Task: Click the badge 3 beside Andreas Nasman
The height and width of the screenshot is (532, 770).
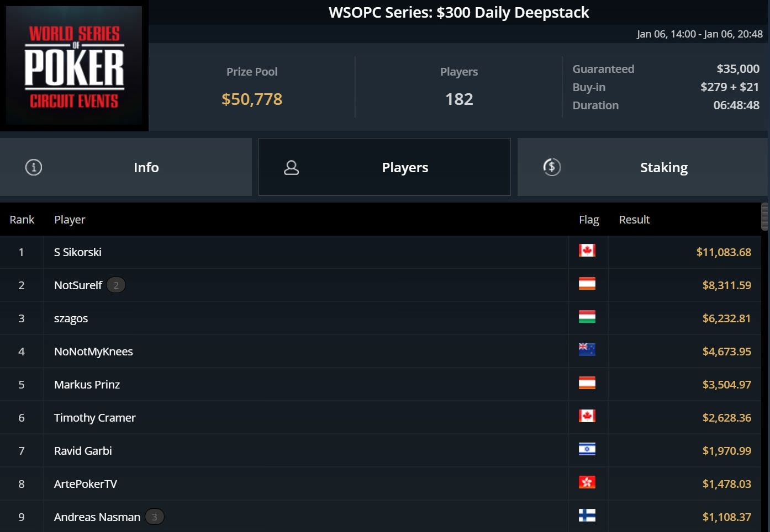Action: [155, 517]
